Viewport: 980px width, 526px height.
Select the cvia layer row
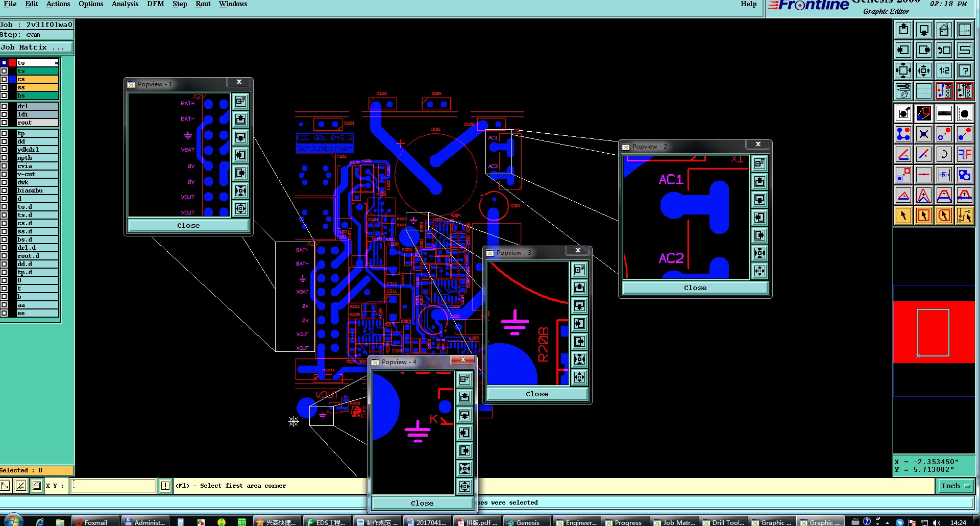pyautogui.click(x=37, y=166)
